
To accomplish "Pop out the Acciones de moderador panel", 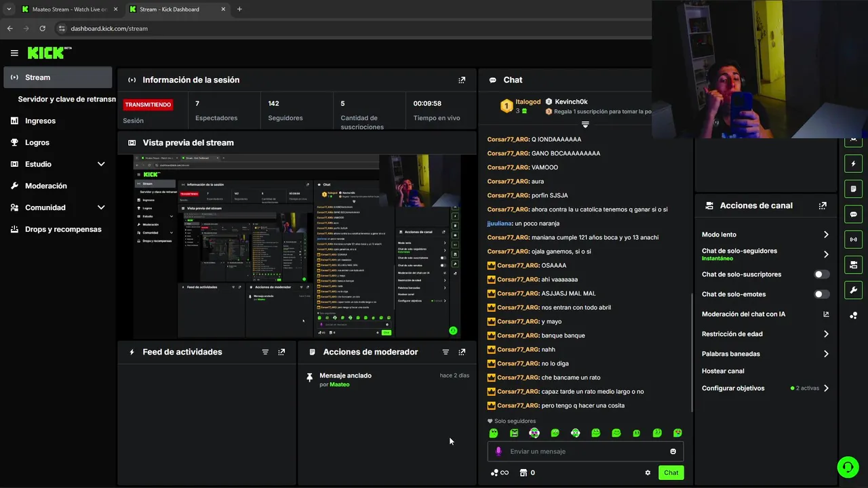I will pos(462,352).
